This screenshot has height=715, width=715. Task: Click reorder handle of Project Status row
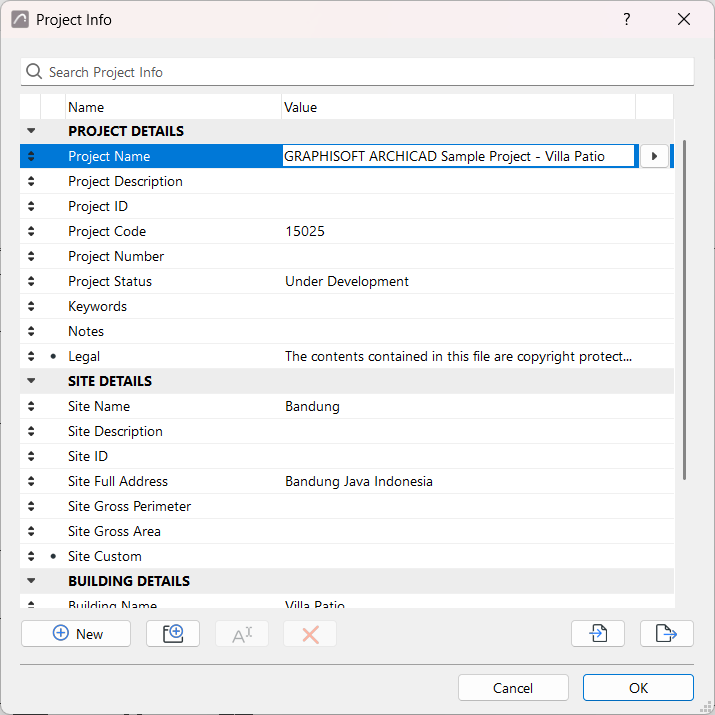click(31, 281)
